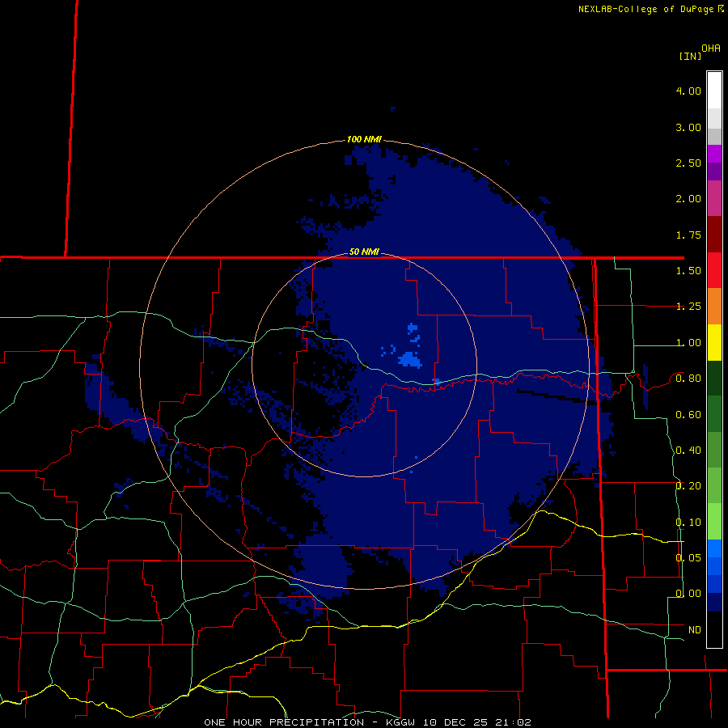Click the "4.00" legend value
Image resolution: width=728 pixels, height=728 pixels.
click(688, 91)
